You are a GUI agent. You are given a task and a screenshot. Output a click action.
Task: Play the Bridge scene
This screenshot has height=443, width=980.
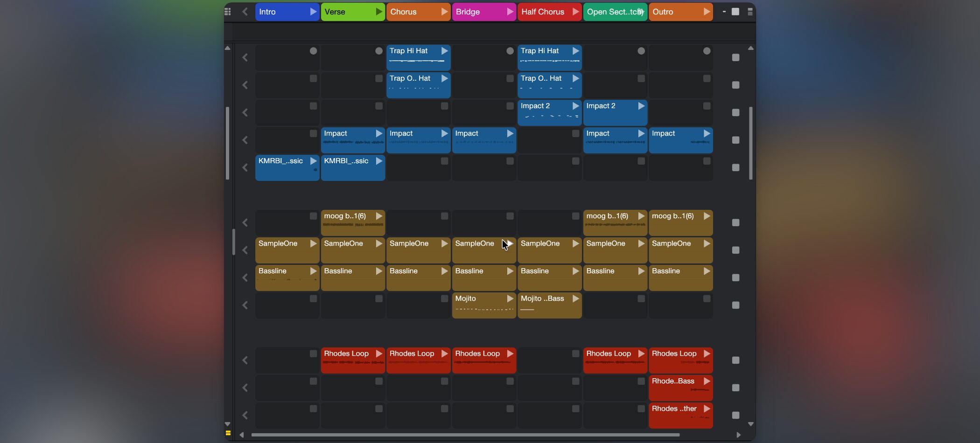click(510, 12)
